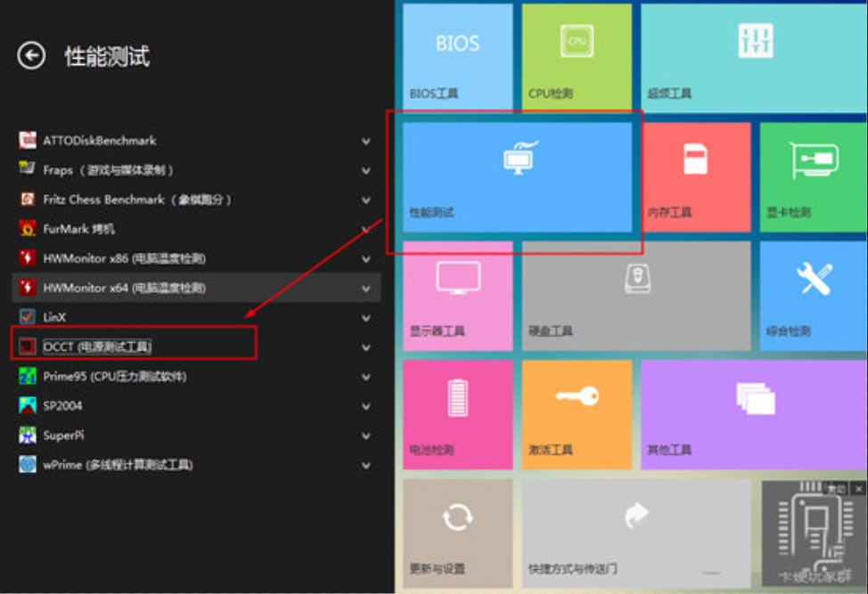The image size is (868, 594).
Task: Expand the SuperPi row chevron
Action: coord(366,435)
